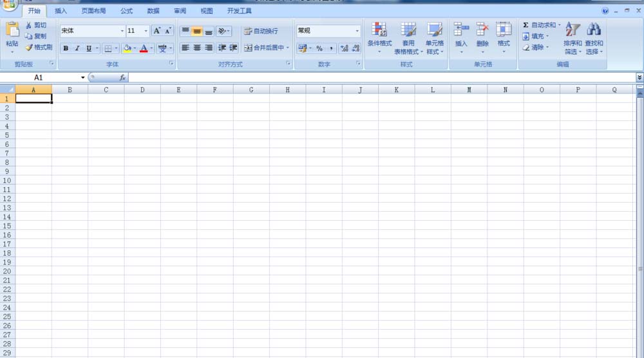Open the font size 11 dropdown

pos(146,31)
